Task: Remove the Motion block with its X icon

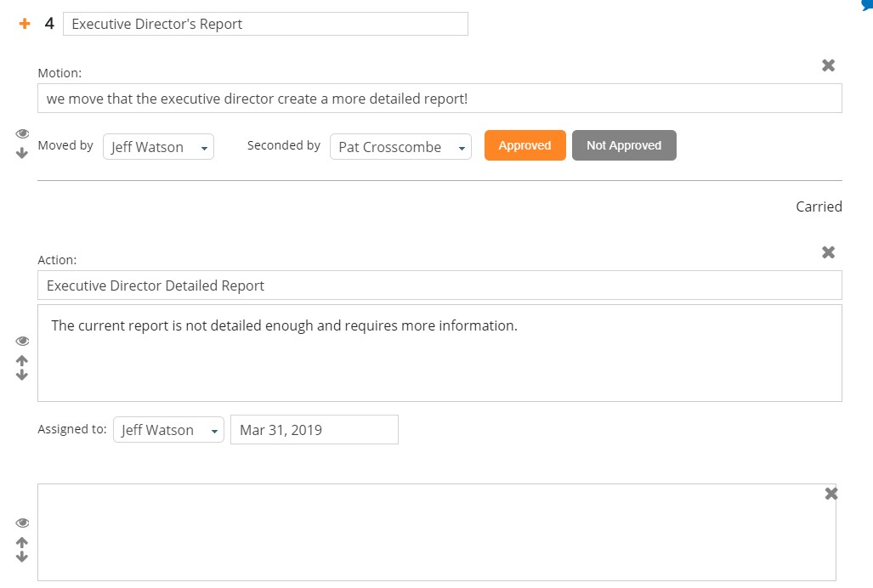Action: tap(828, 65)
